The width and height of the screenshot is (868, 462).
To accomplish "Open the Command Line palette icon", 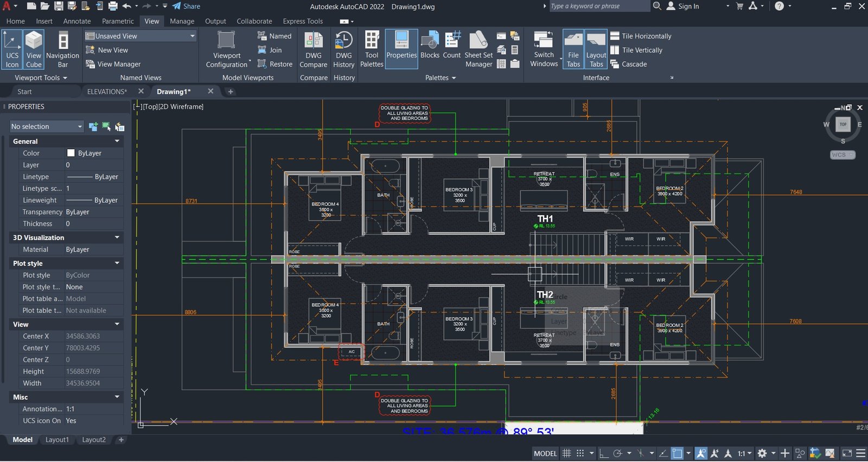I will [x=501, y=36].
